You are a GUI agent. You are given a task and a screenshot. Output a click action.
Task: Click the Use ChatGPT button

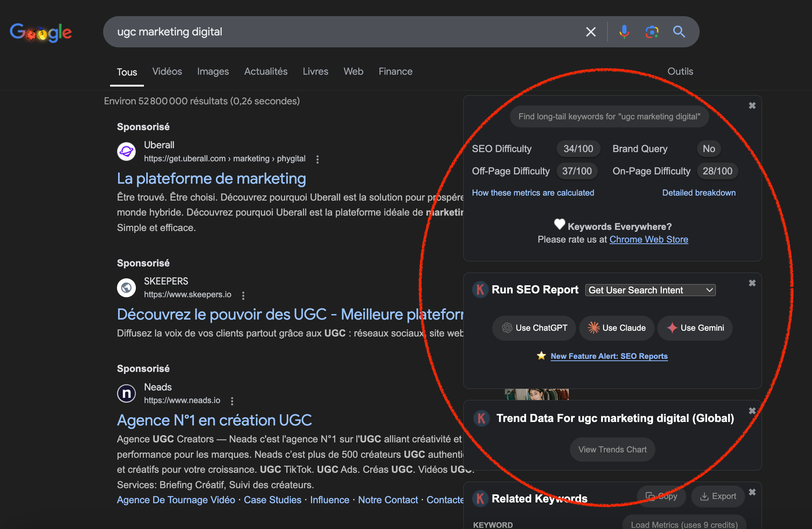(x=534, y=328)
